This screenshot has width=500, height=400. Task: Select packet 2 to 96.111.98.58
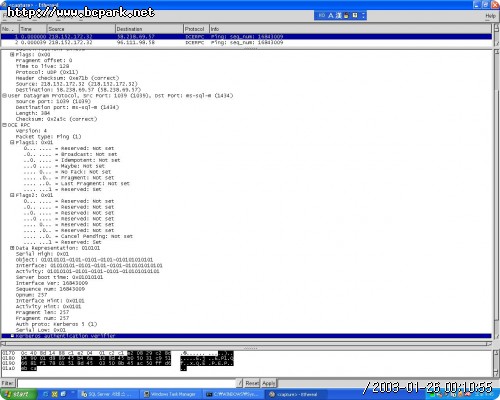[246, 42]
